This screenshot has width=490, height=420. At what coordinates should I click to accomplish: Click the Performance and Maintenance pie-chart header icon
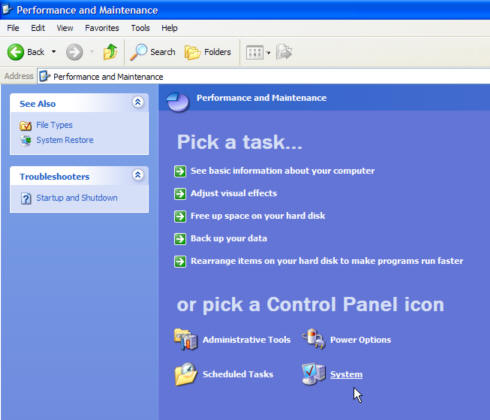coord(178,101)
